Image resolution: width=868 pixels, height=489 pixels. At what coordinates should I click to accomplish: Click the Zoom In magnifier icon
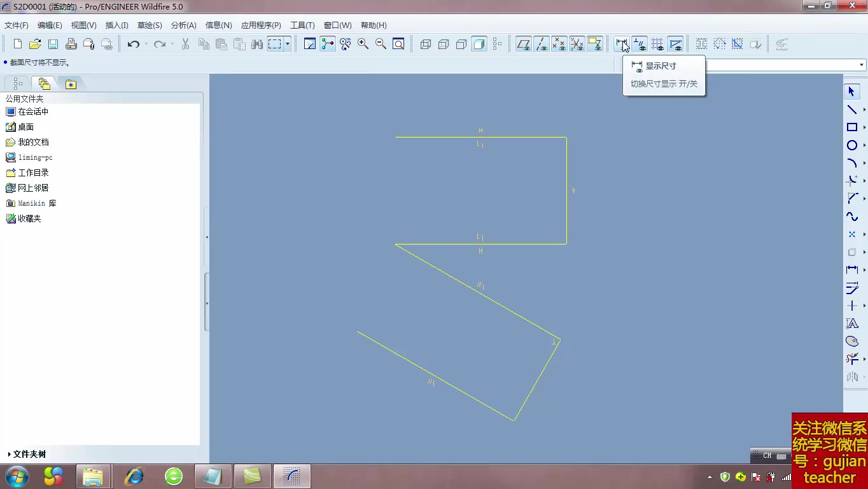[363, 44]
